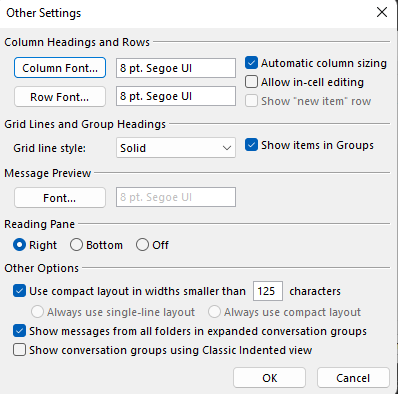Cancel the Other Settings dialog

click(353, 378)
